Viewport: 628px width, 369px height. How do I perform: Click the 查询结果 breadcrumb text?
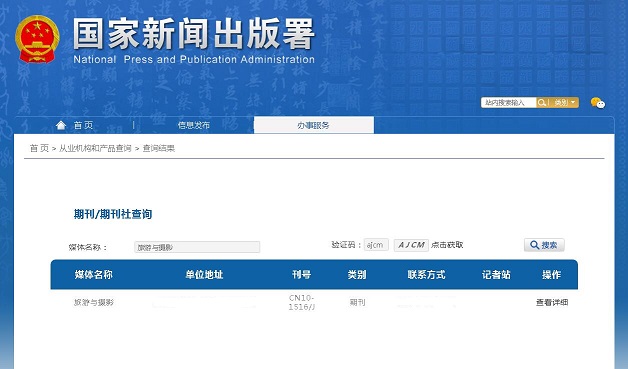[x=159, y=148]
